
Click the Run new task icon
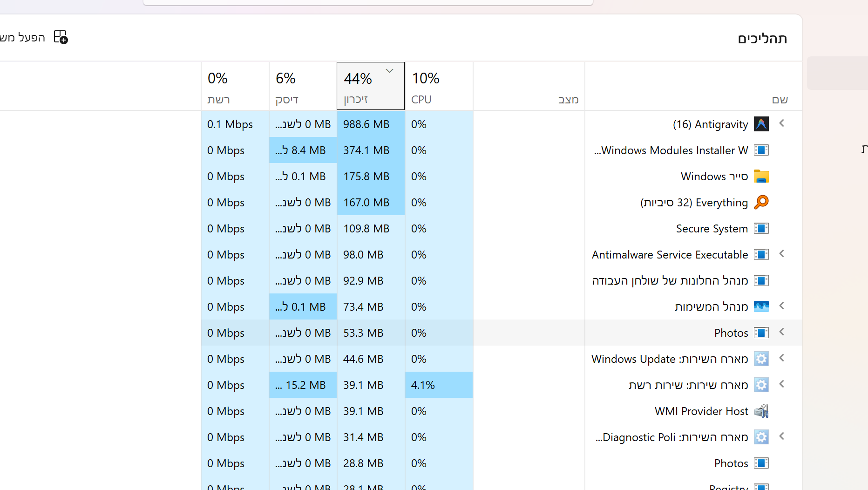pyautogui.click(x=61, y=37)
